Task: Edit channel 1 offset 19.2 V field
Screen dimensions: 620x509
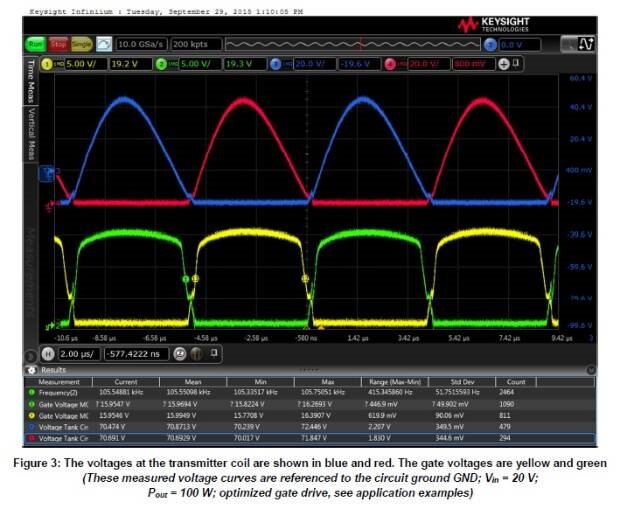Action: point(130,64)
